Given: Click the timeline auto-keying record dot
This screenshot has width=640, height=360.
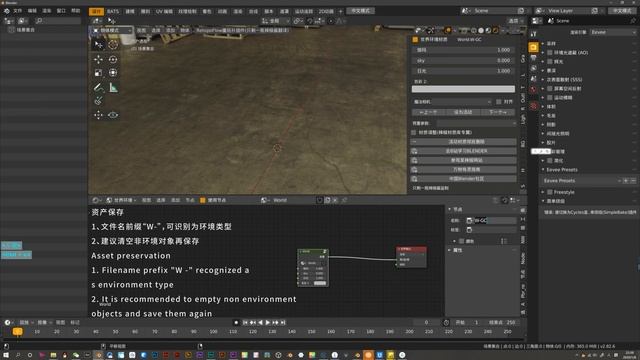Looking at the screenshot, I should 236,322.
